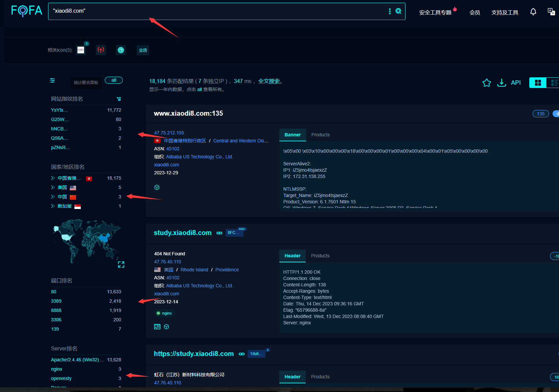Click Rhode Island location link
The image size is (559, 392).
(x=194, y=270)
